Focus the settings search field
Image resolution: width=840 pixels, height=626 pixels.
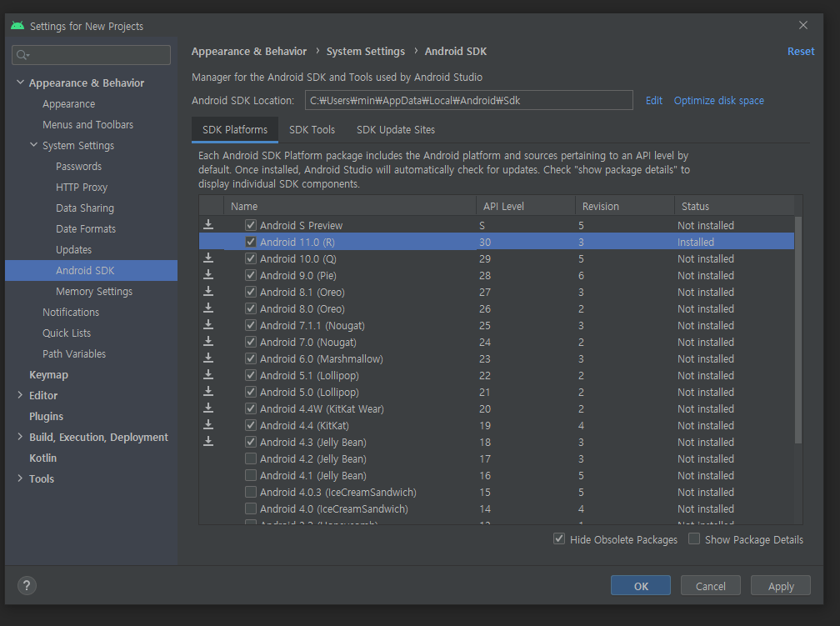(x=91, y=55)
